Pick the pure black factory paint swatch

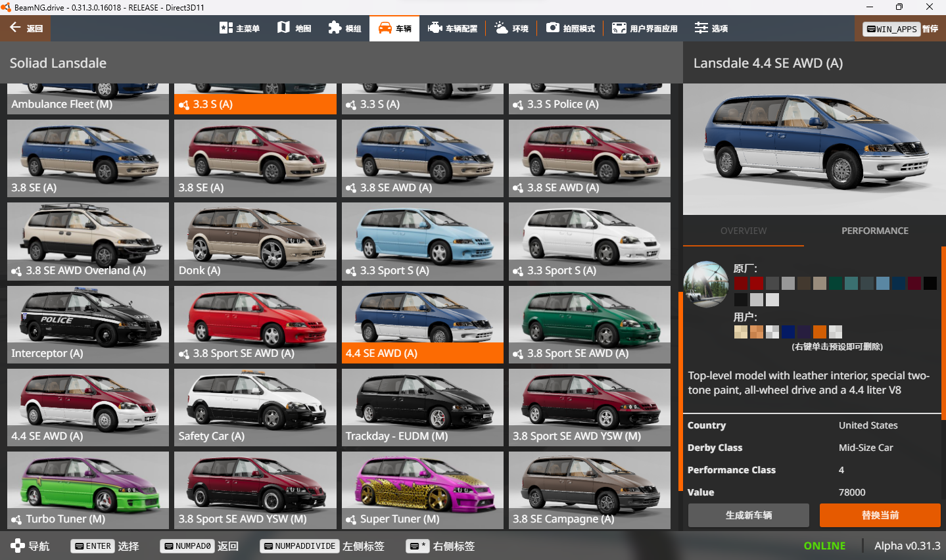click(x=930, y=283)
